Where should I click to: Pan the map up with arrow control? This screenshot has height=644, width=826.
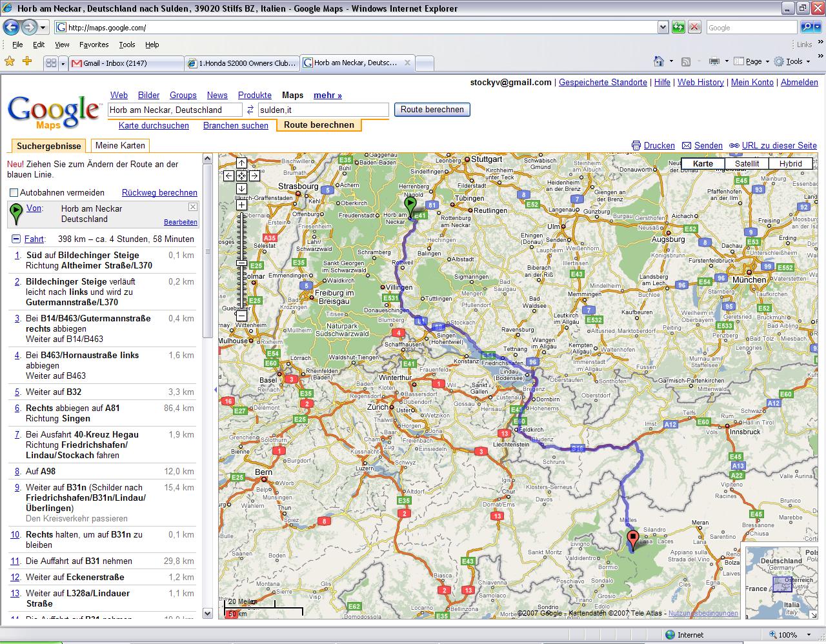pyautogui.click(x=241, y=163)
